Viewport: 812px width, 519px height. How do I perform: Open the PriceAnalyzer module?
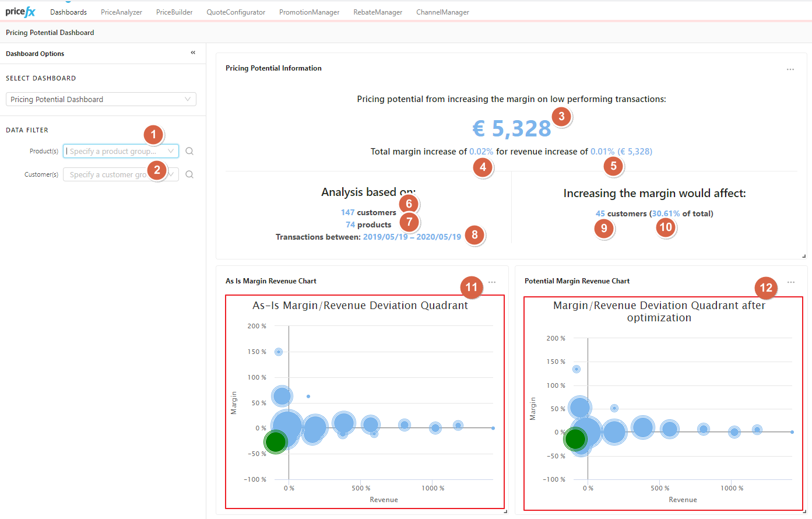coord(121,12)
